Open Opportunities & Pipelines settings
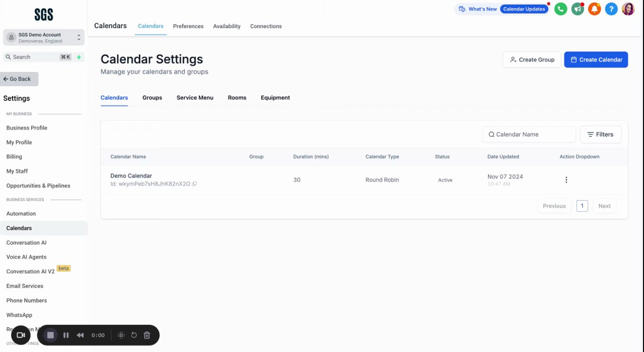Screen dimensions: 644x352 pos(38,186)
